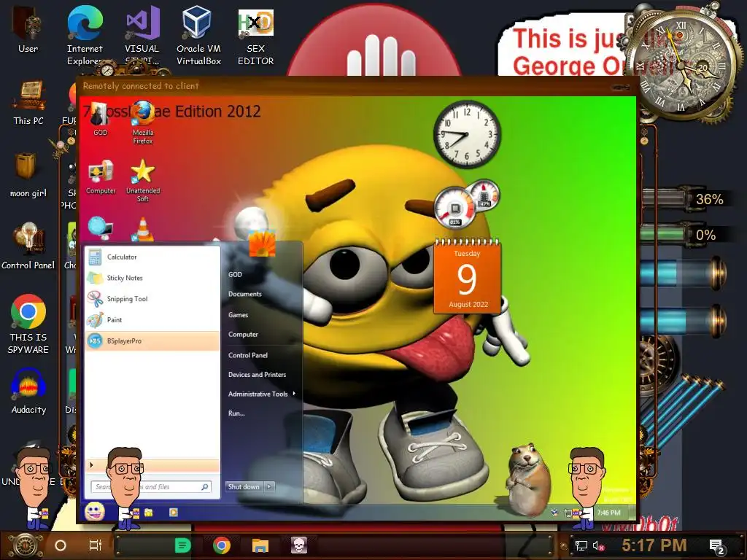Open the green chat app on host taskbar
Image resolution: width=747 pixels, height=560 pixels.
click(182, 545)
